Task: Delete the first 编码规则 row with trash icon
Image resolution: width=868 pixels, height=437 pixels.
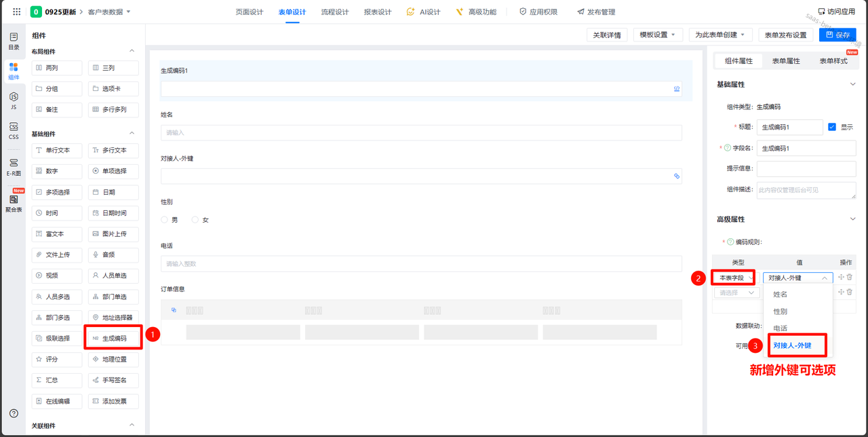Action: pyautogui.click(x=850, y=277)
